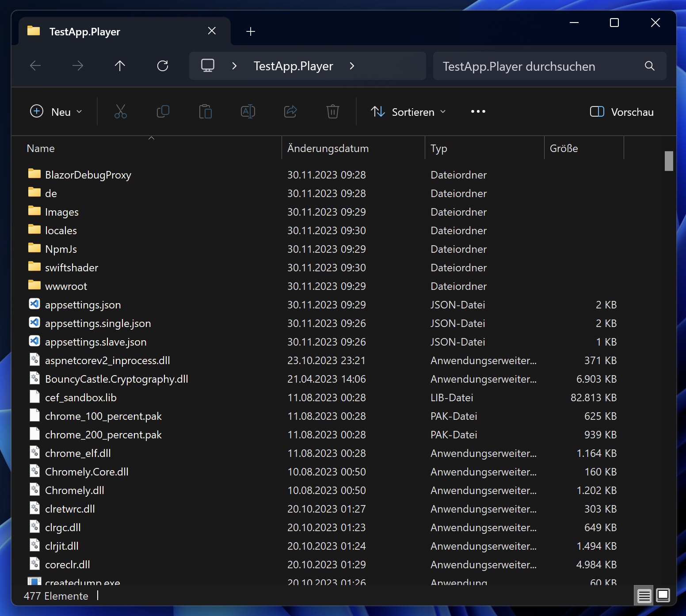Select the locales folder icon

[x=34, y=229]
